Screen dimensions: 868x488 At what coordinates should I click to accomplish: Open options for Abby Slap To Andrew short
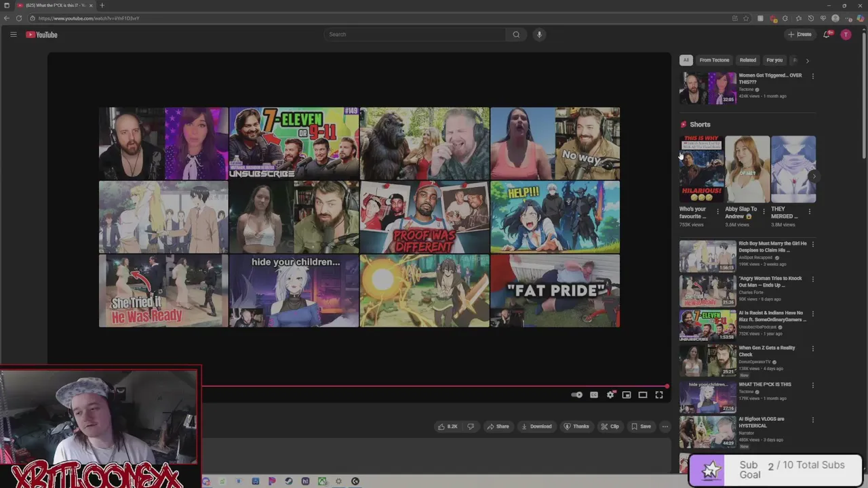point(764,211)
